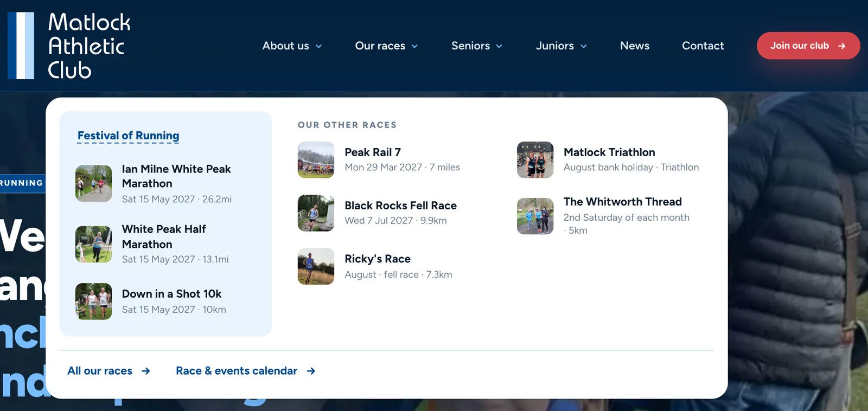Click arrow beside Race & events calendar

pyautogui.click(x=311, y=371)
